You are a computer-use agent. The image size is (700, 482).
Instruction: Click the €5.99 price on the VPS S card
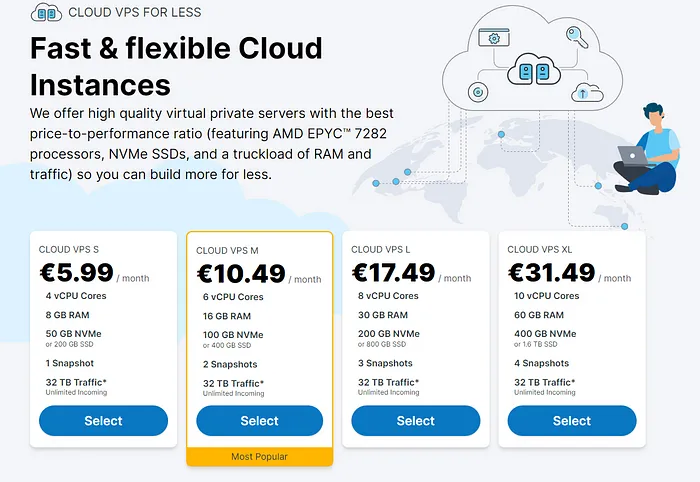(x=77, y=272)
